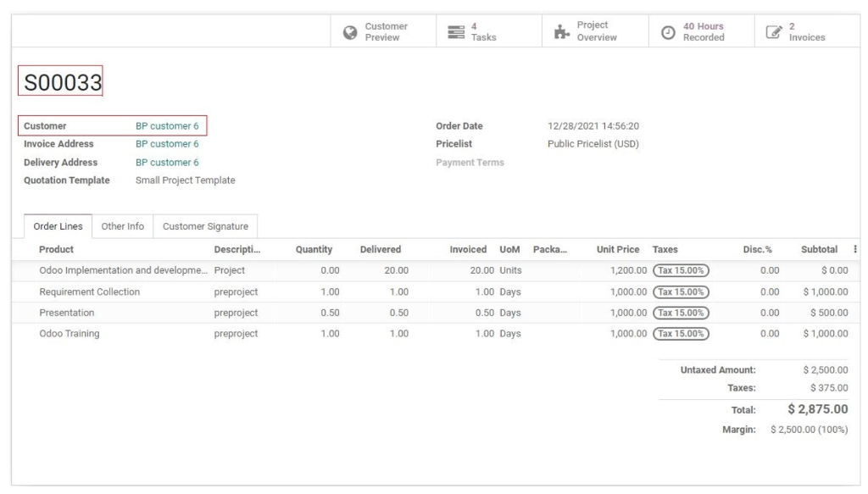Screen dimensions: 868x494
Task: Click the Customer Preview globe icon
Action: 350,32
